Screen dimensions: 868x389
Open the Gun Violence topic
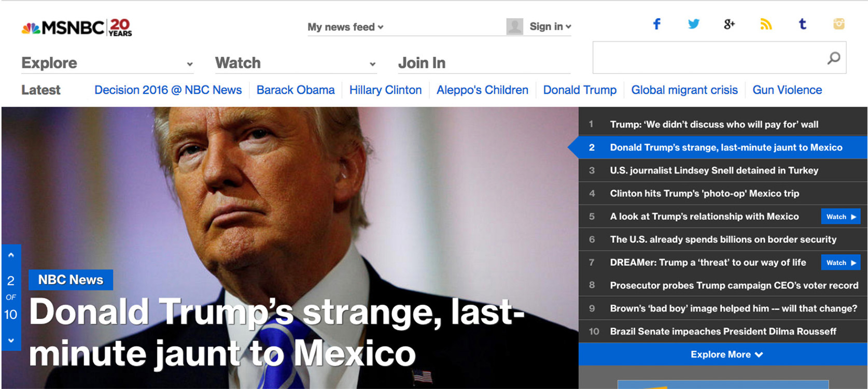coord(787,90)
